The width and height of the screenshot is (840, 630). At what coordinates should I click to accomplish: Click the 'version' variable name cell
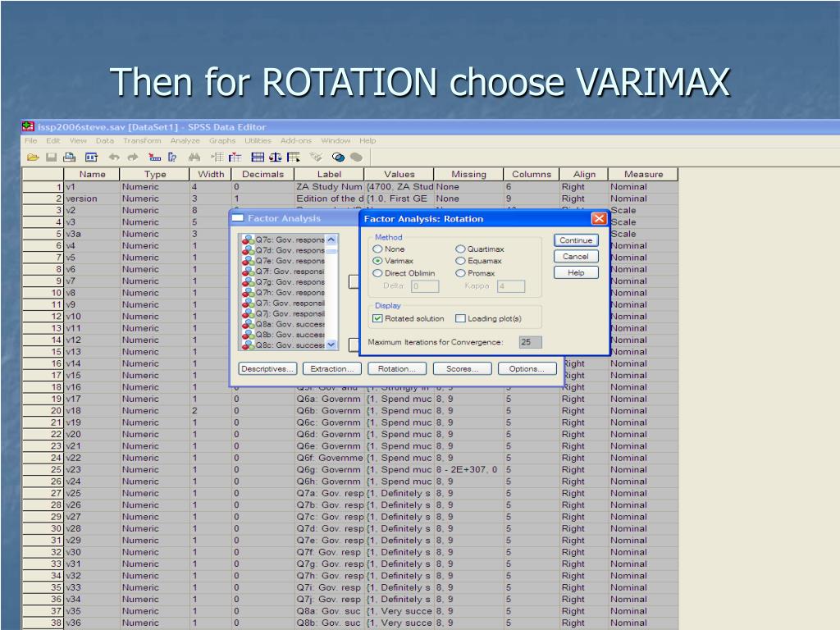coord(92,199)
